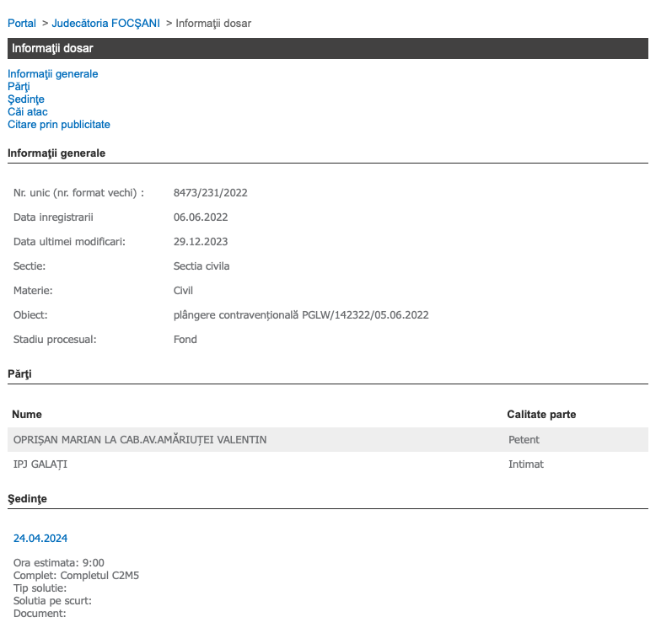Viewport: 661px width, 644px height.
Task: Select the OPRIȘAN MARIAN party row
Action: pos(140,439)
